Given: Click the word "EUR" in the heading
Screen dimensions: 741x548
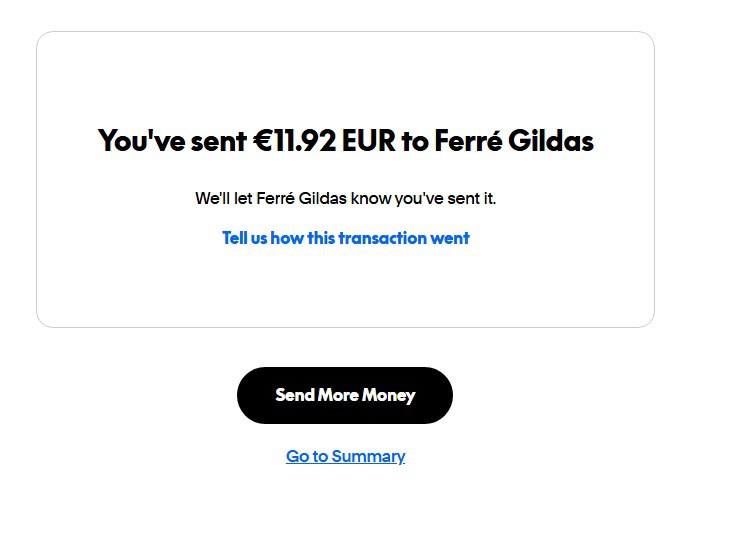Looking at the screenshot, I should (x=369, y=141).
